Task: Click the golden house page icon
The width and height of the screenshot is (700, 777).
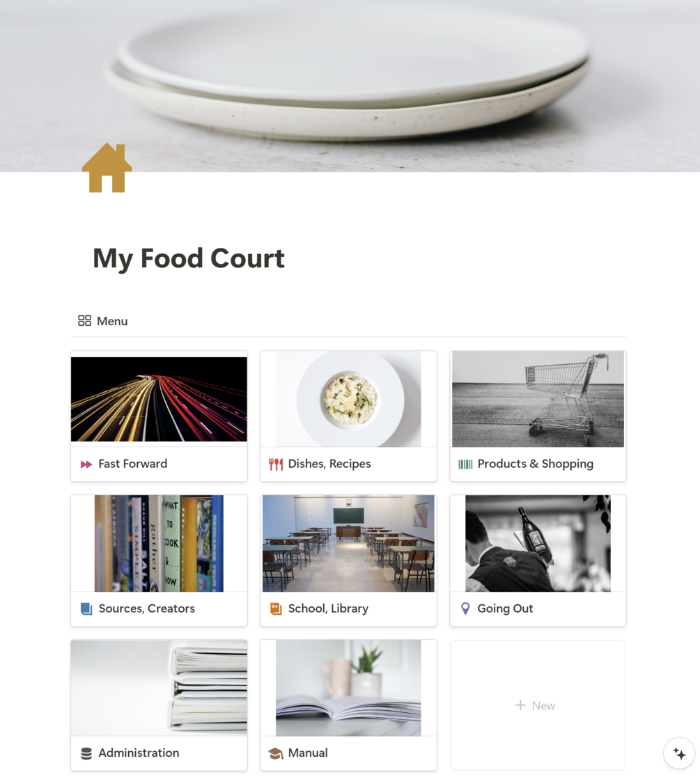Action: click(107, 168)
